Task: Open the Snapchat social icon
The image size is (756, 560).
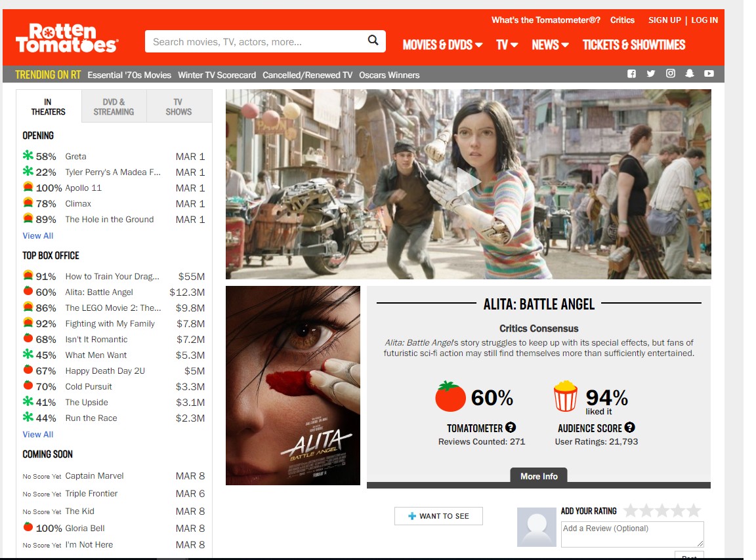Action: coord(690,73)
